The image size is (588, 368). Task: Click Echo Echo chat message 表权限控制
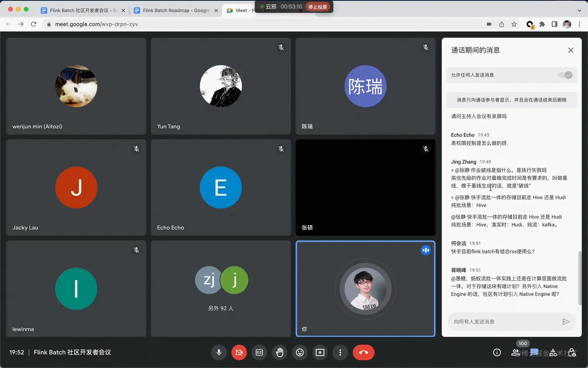click(x=479, y=143)
